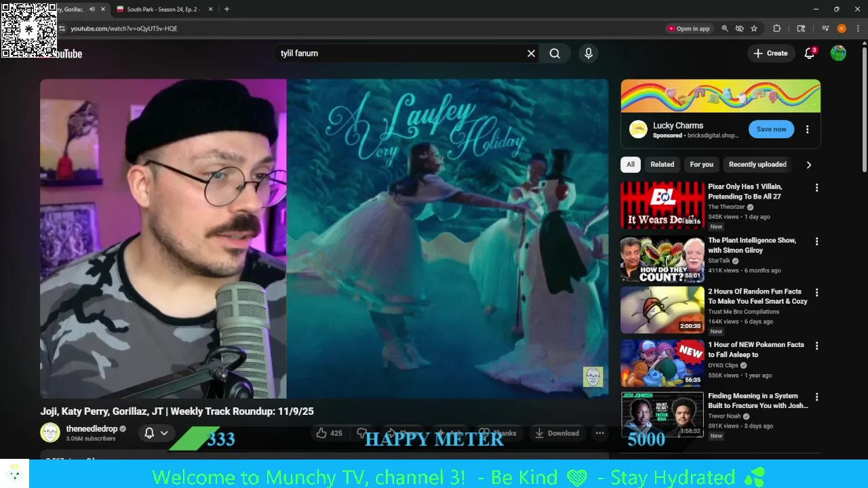Screen dimensions: 868x488
Task: Select the All filter chip
Action: point(631,164)
